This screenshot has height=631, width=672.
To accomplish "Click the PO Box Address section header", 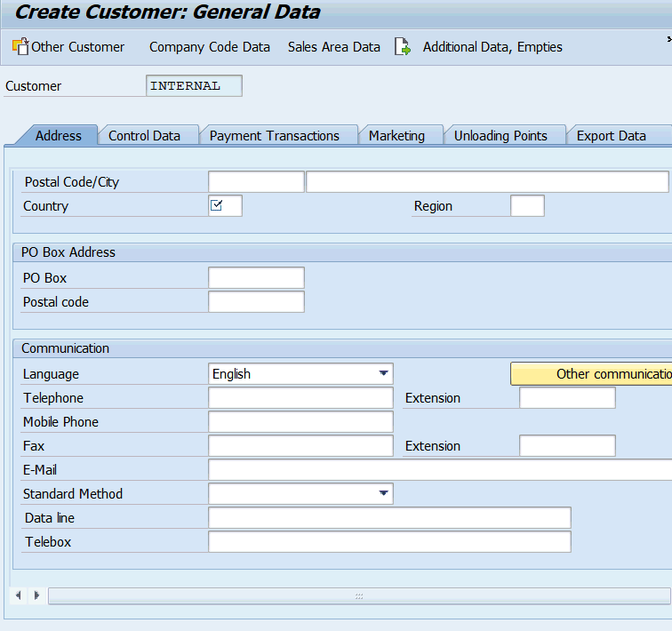I will (x=342, y=252).
